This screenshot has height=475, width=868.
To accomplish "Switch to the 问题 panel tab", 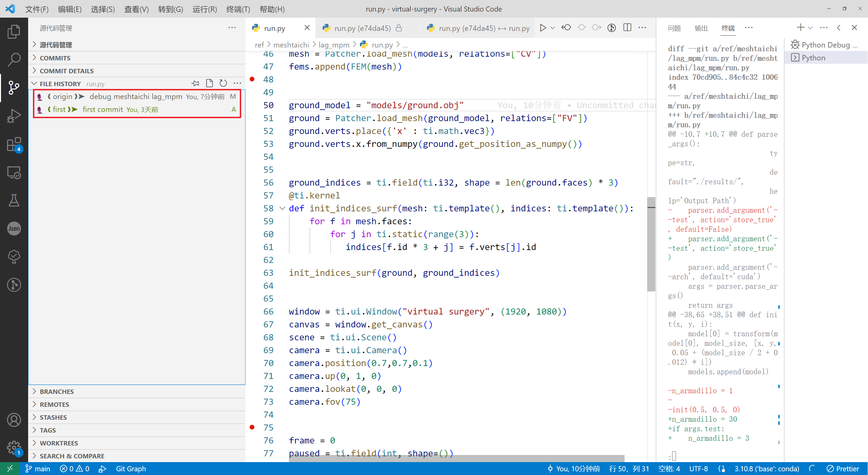I will (x=674, y=28).
